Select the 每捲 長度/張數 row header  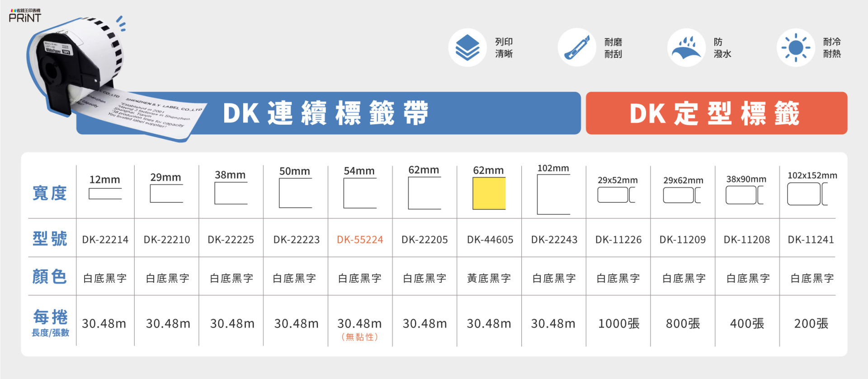[50, 323]
